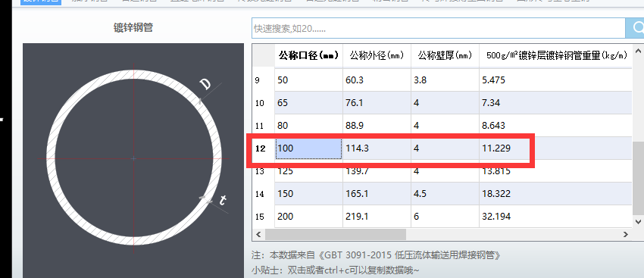
Task: Click the outer diameter cell 60.3
Action: click(x=377, y=80)
